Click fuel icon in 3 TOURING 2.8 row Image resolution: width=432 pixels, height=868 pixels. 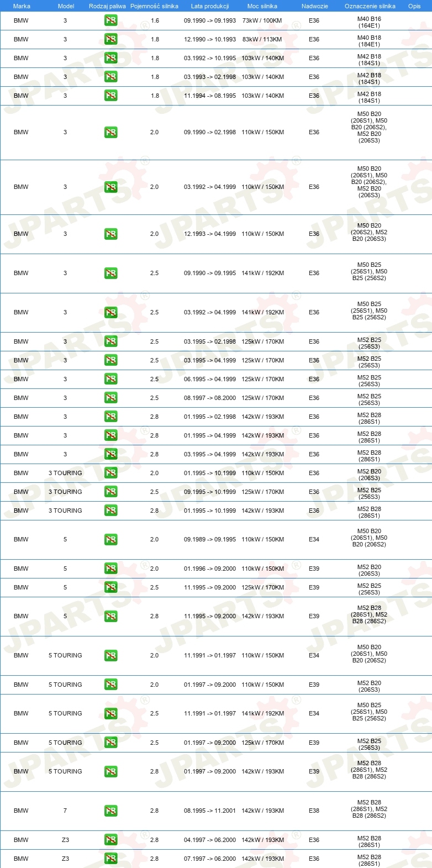111,511
